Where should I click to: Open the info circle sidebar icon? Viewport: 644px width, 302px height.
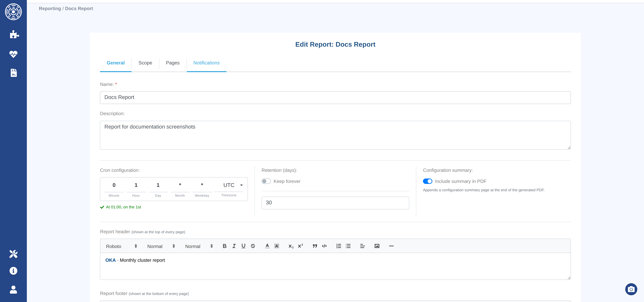click(x=13, y=271)
